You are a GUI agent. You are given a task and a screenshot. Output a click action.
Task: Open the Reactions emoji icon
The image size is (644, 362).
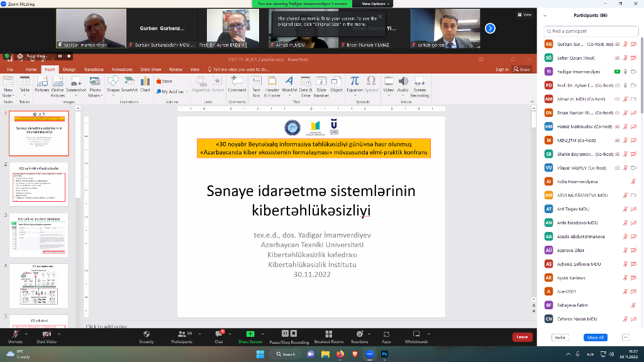(360, 334)
